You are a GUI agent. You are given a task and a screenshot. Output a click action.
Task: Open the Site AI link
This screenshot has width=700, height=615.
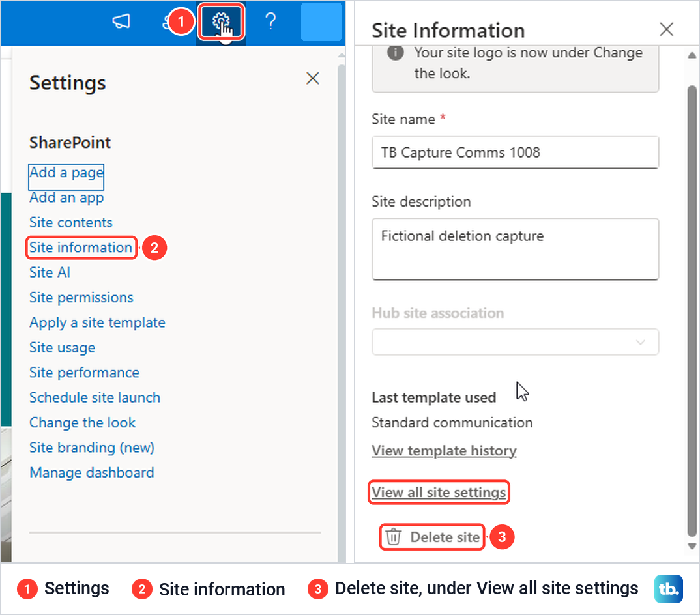pyautogui.click(x=50, y=272)
